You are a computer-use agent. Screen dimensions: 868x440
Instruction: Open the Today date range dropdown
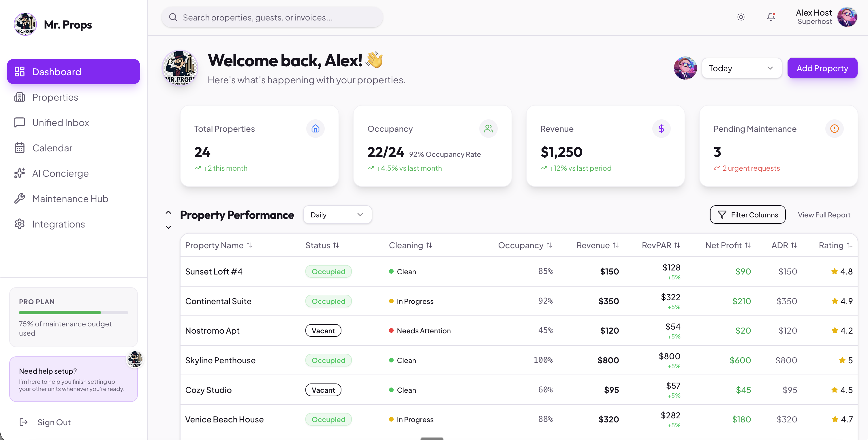[741, 68]
